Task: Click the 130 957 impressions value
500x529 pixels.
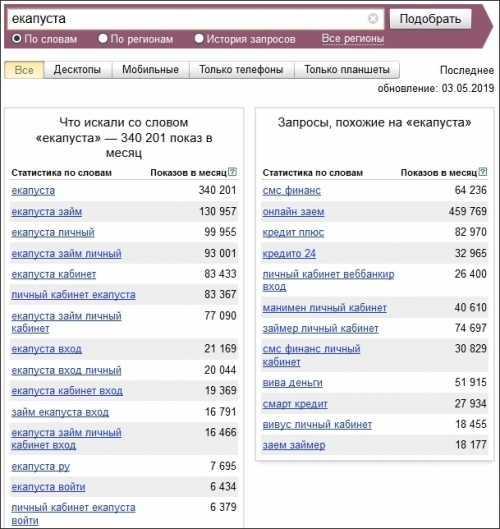Action: click(x=218, y=212)
